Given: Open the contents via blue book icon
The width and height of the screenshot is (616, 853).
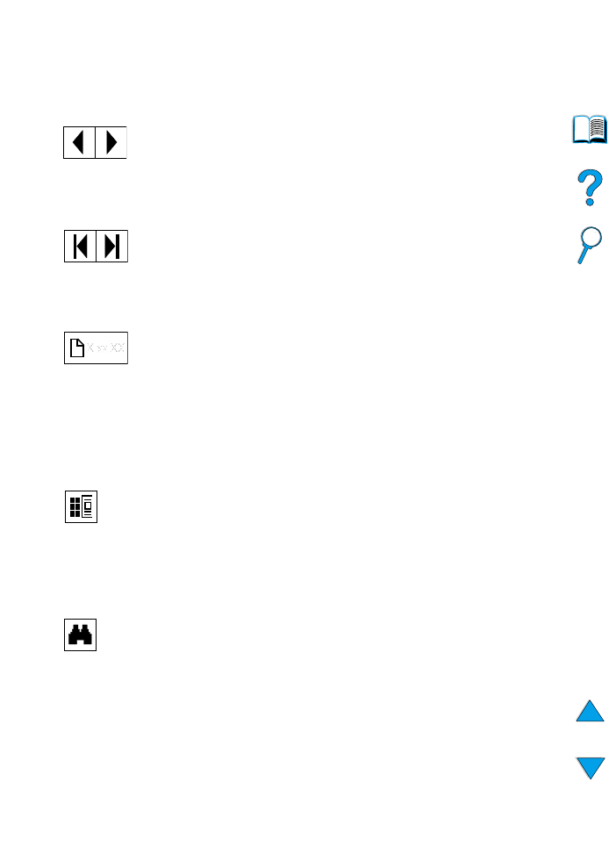Looking at the screenshot, I should point(590,130).
